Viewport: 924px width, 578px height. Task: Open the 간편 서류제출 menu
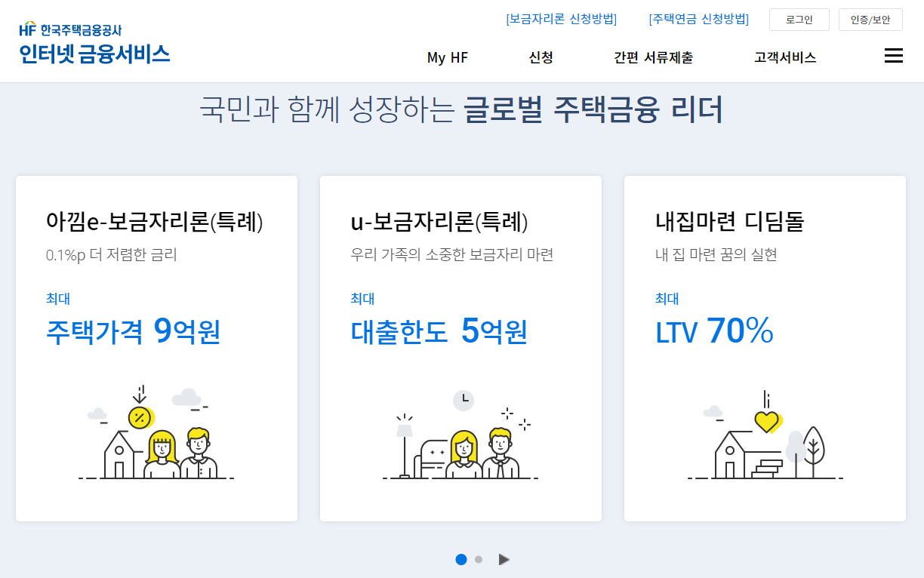(x=654, y=57)
